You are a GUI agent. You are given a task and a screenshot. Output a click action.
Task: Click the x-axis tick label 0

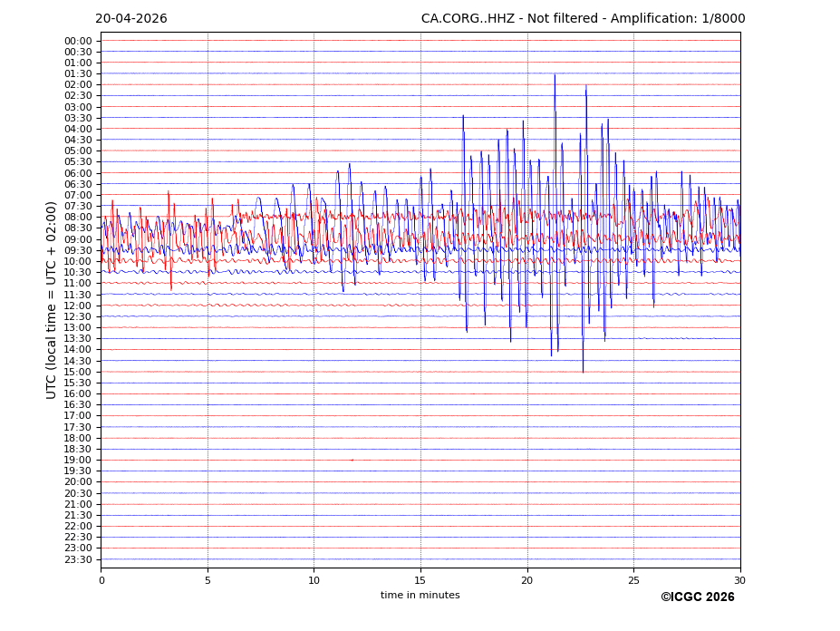coord(101,581)
